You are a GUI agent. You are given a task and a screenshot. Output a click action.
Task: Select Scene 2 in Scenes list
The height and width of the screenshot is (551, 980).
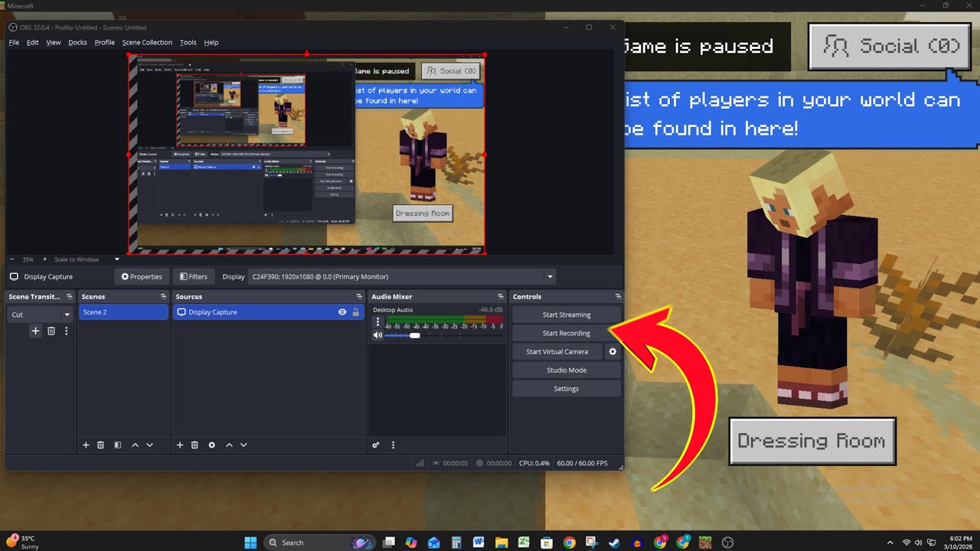123,312
